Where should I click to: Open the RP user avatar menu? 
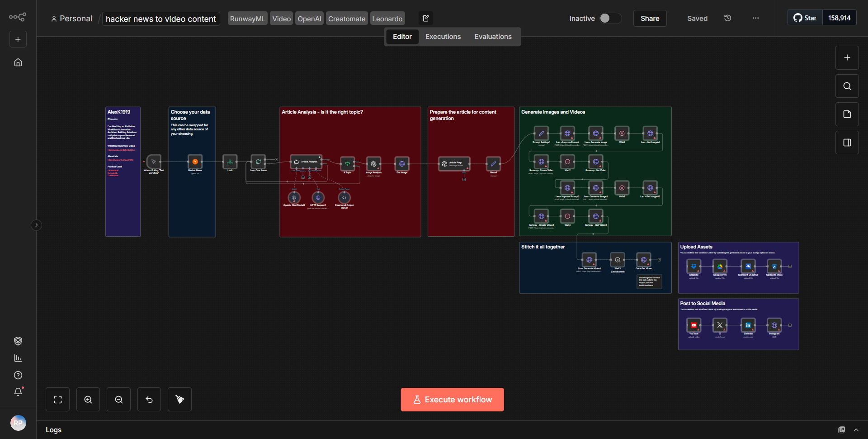[x=18, y=423]
